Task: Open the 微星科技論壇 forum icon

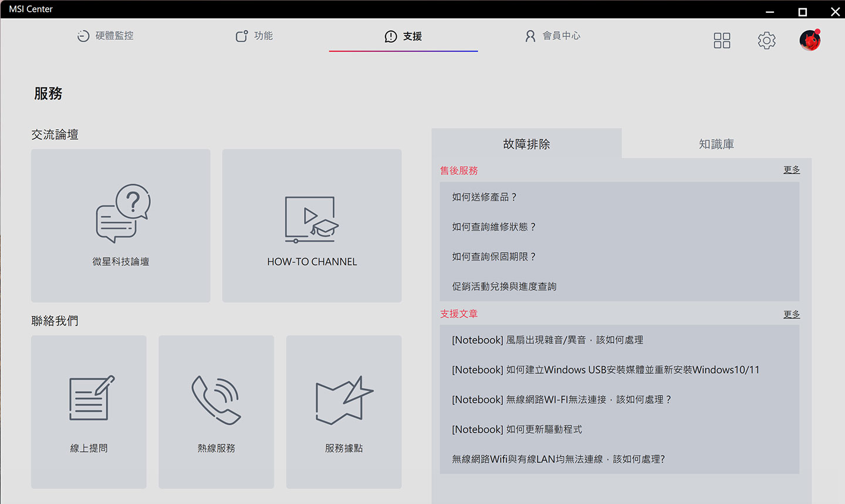Action: tap(123, 214)
